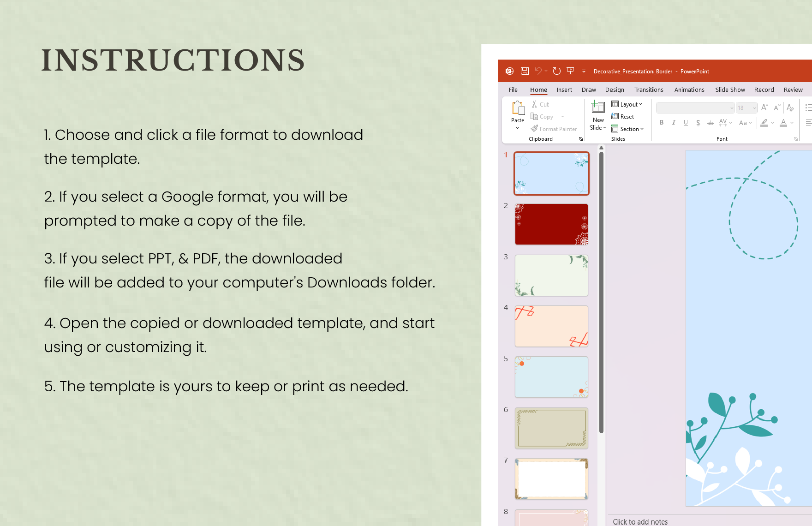The height and width of the screenshot is (526, 812).
Task: Expand the Section dropdown
Action: pos(627,129)
